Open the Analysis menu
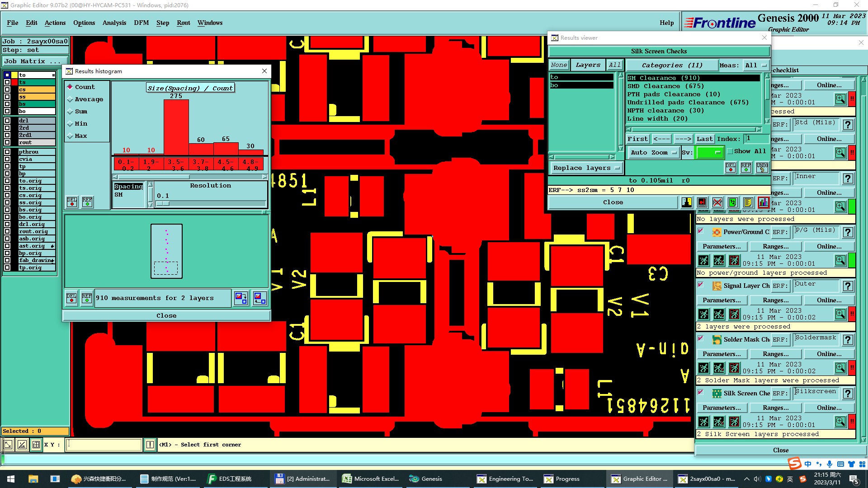868x488 pixels. click(x=114, y=23)
